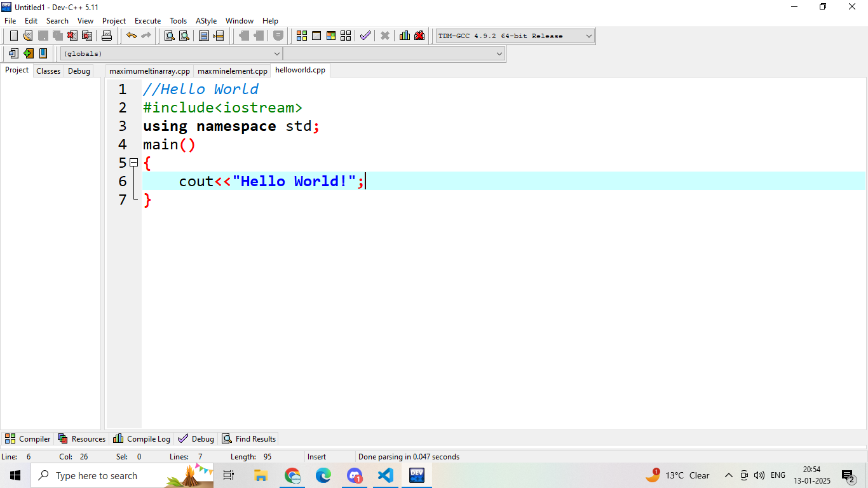Click the Rebuild All icon
This screenshot has height=488, width=868.
coord(346,36)
